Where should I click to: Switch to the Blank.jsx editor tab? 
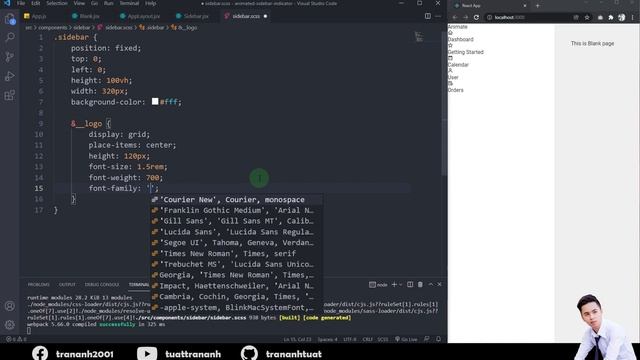[86, 16]
